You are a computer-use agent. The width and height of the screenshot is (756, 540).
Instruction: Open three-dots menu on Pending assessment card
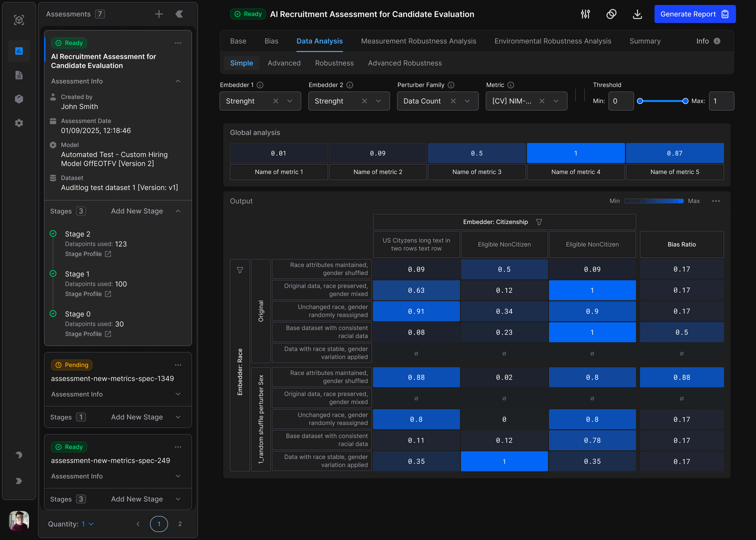click(178, 365)
